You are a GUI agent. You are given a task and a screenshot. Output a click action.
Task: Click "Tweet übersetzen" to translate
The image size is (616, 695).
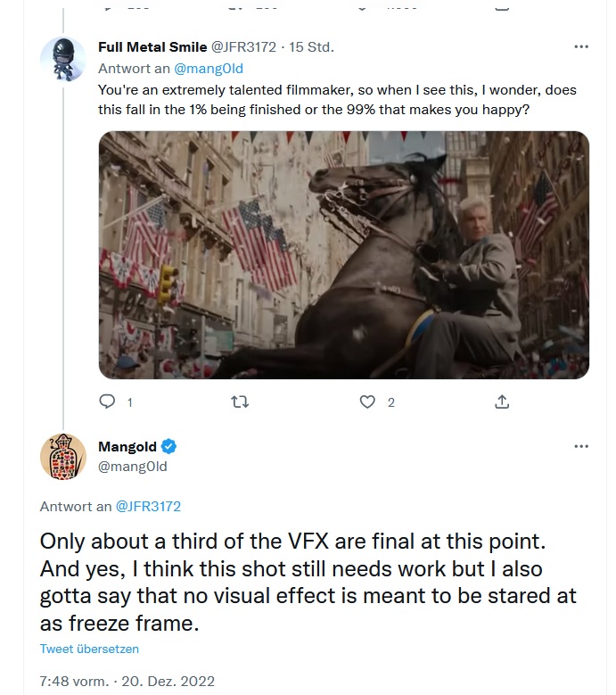coord(89,649)
